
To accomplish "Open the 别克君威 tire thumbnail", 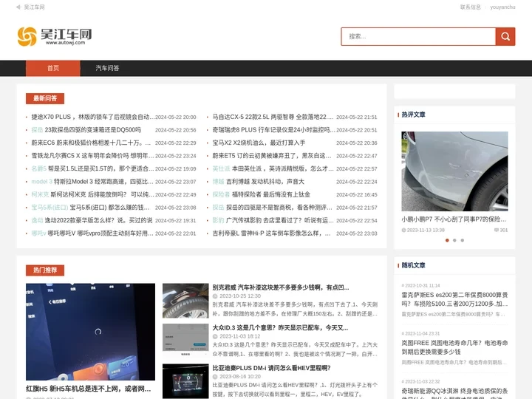I will click(x=185, y=301).
